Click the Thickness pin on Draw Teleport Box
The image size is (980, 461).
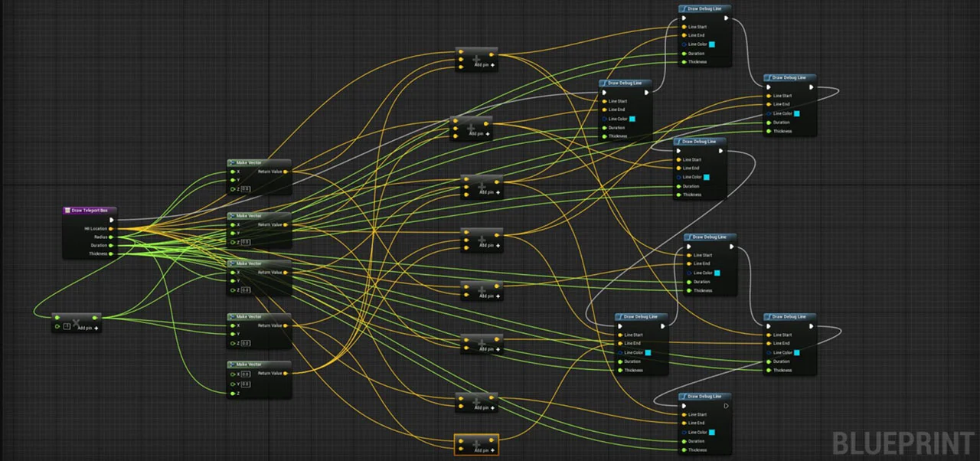click(x=110, y=254)
